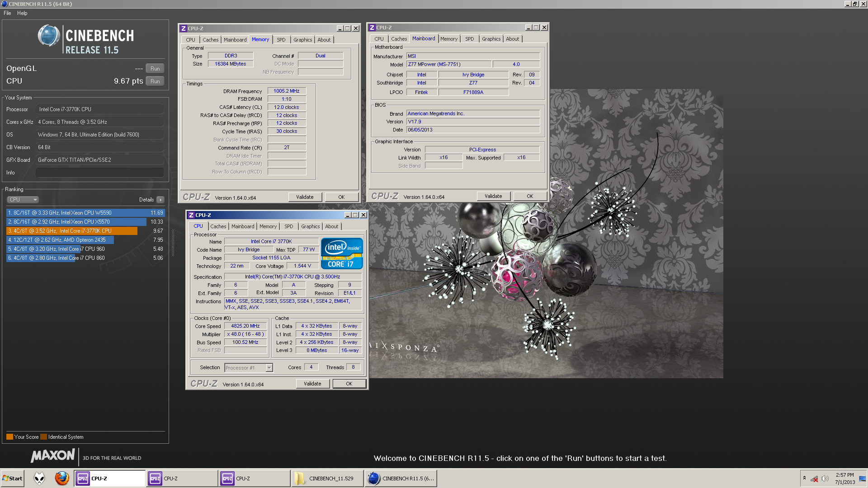
Task: Open About tab in the processor CPU-Z window
Action: [331, 226]
